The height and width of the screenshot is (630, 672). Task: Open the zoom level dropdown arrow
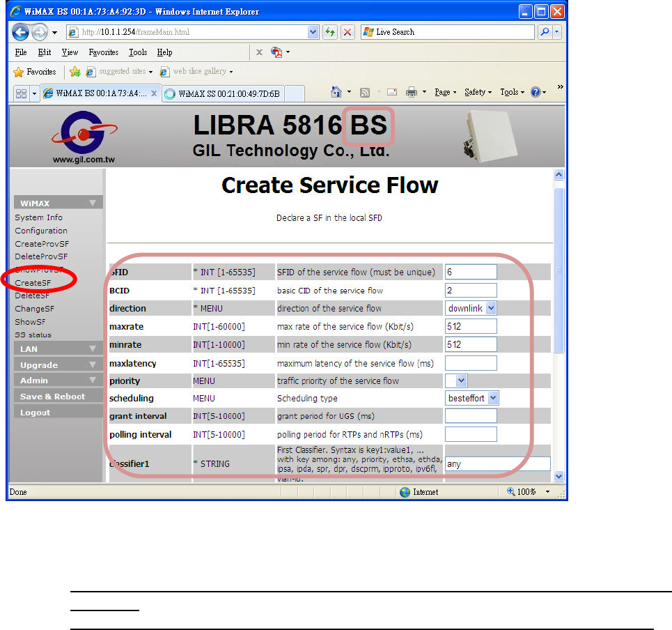click(x=547, y=492)
